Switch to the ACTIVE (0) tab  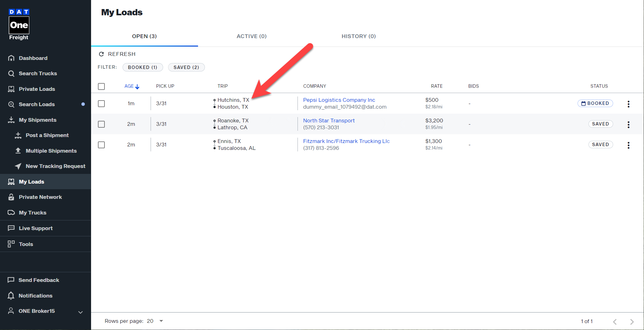(251, 36)
